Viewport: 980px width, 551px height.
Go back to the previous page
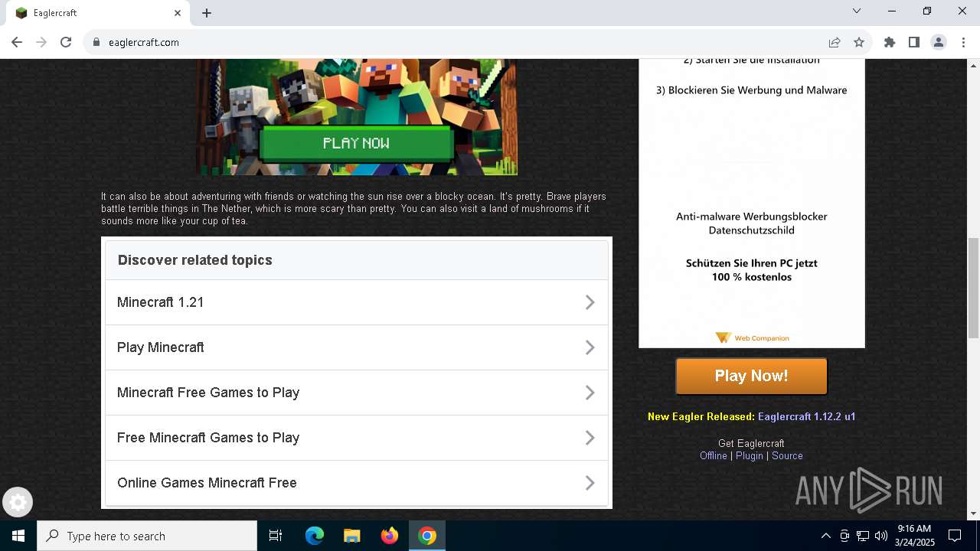tap(17, 42)
